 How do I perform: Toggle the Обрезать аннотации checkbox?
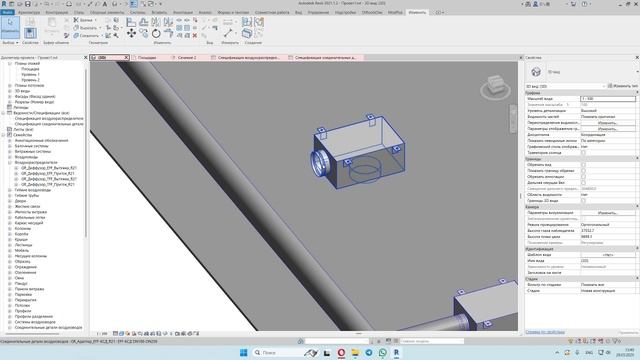click(583, 177)
